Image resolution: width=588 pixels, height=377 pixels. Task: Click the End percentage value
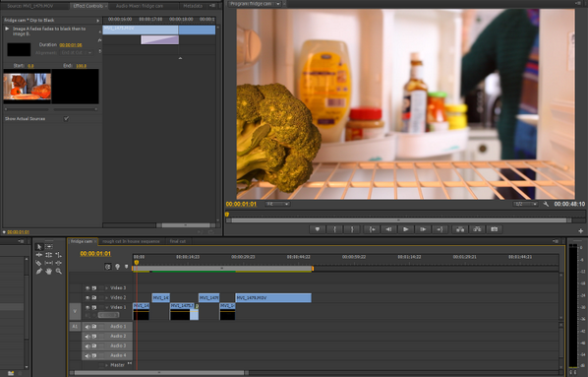click(x=81, y=66)
